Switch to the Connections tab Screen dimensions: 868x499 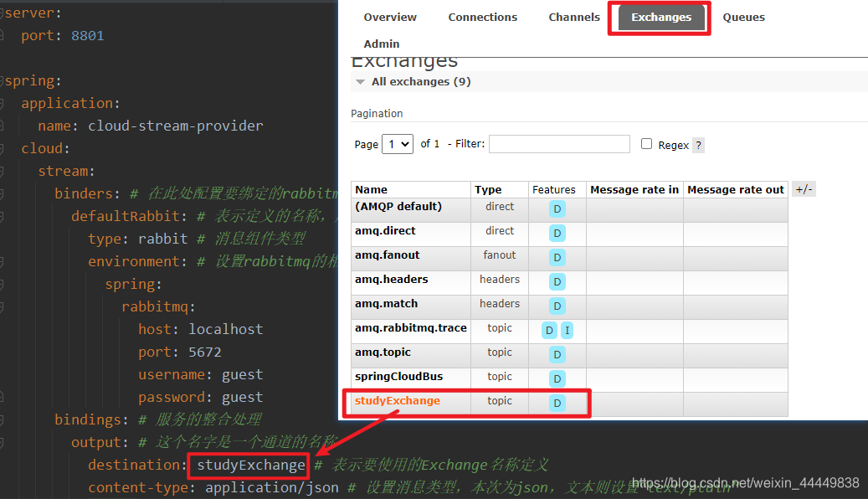(x=483, y=18)
